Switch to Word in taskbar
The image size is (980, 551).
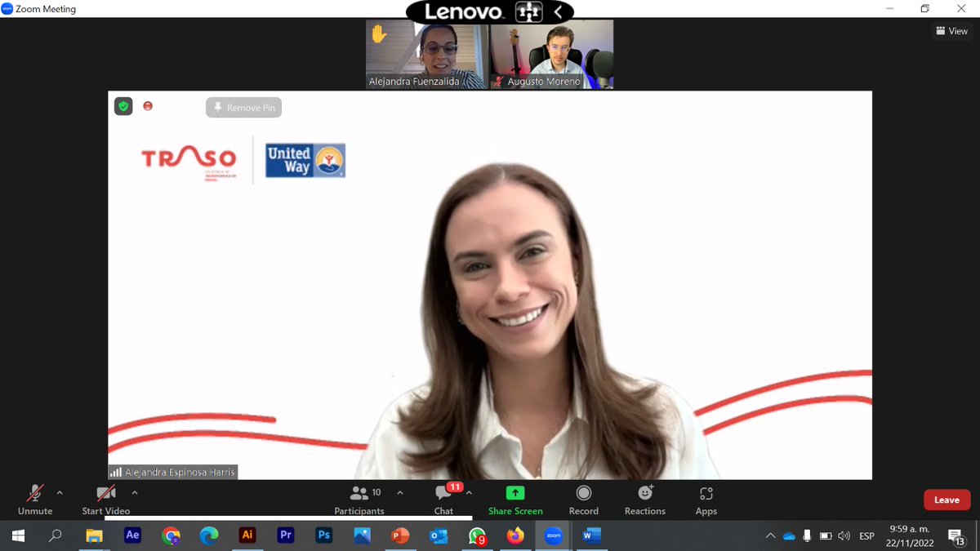pyautogui.click(x=591, y=535)
